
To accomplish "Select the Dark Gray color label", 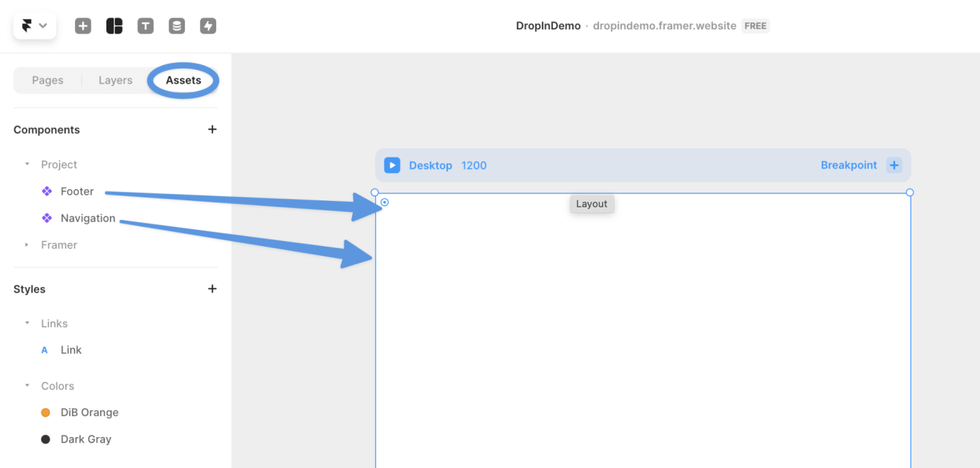I will point(86,439).
